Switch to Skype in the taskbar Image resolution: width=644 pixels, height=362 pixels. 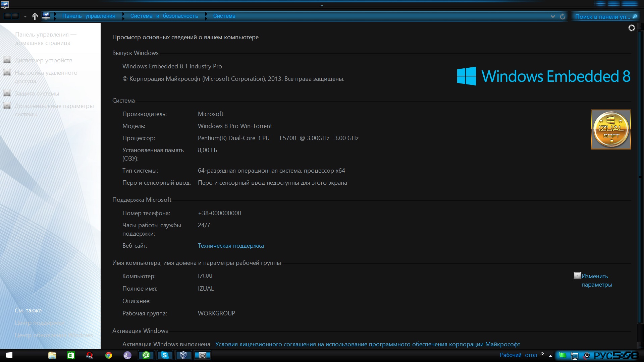(165, 355)
